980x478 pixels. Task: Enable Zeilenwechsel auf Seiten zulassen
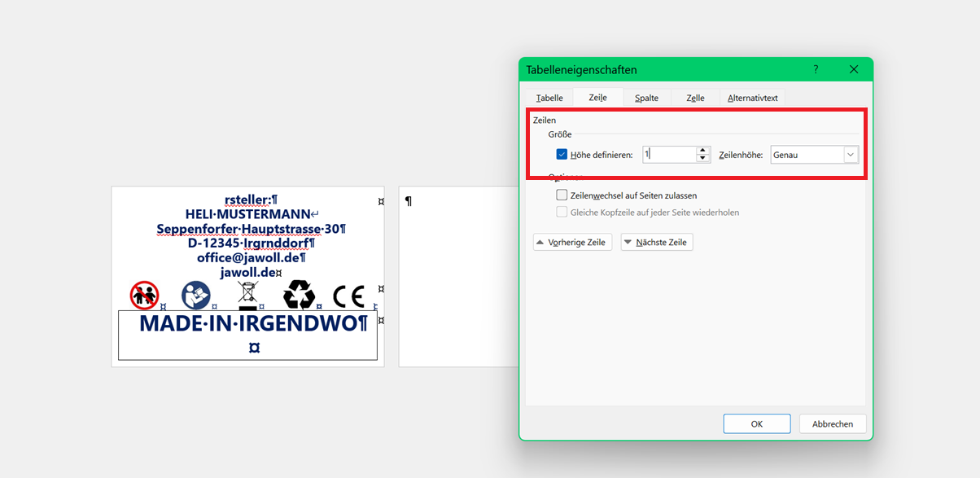point(562,195)
